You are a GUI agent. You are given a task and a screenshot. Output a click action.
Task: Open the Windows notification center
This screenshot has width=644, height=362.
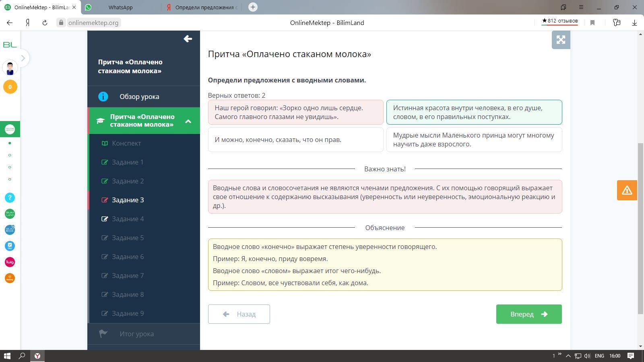[631, 356]
